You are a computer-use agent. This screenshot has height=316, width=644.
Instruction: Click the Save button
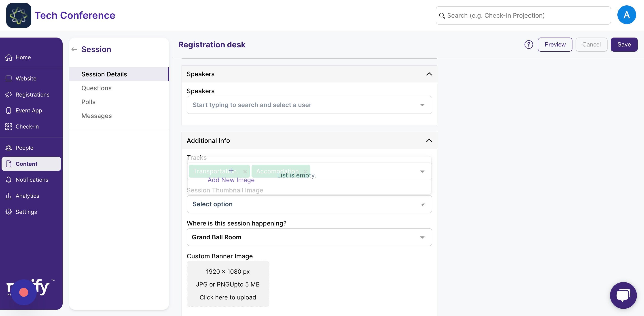pyautogui.click(x=624, y=44)
